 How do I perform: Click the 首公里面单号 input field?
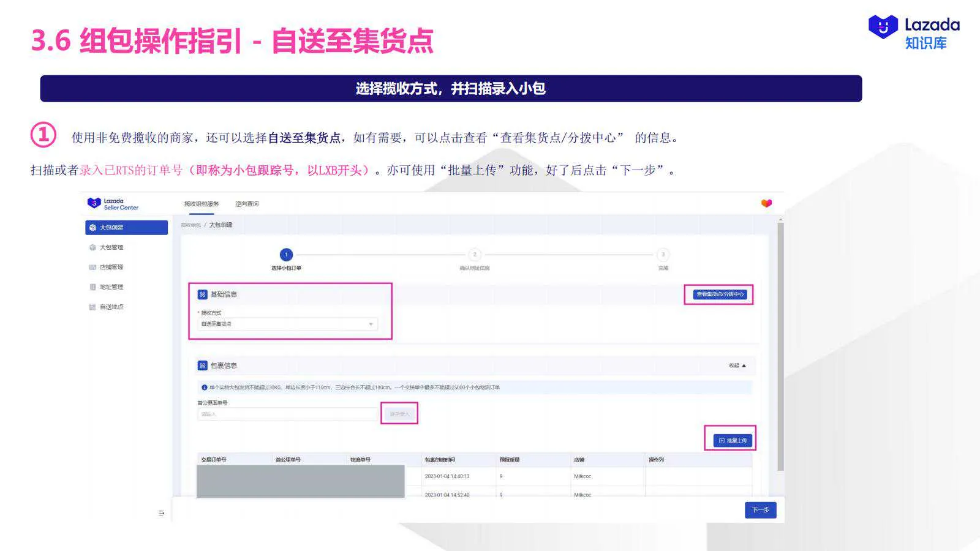coord(288,414)
